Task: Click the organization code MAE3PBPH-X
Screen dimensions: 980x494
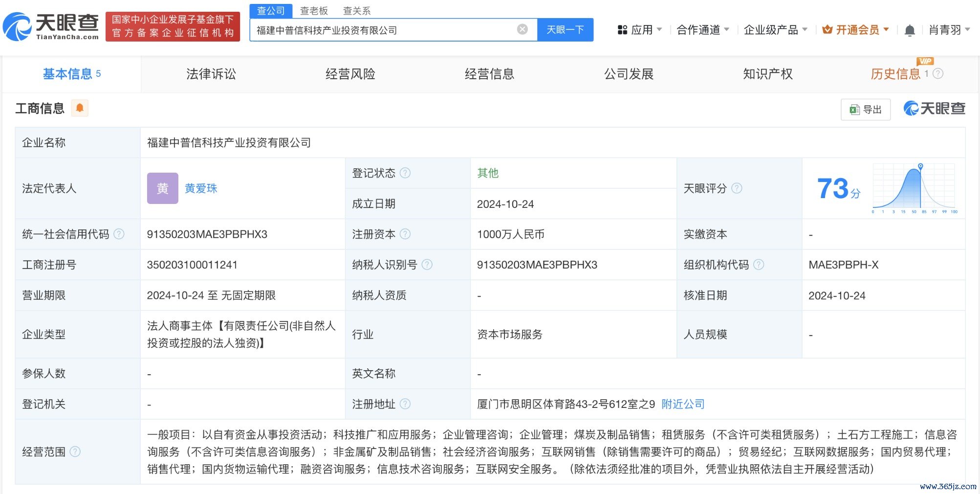Action: click(843, 265)
